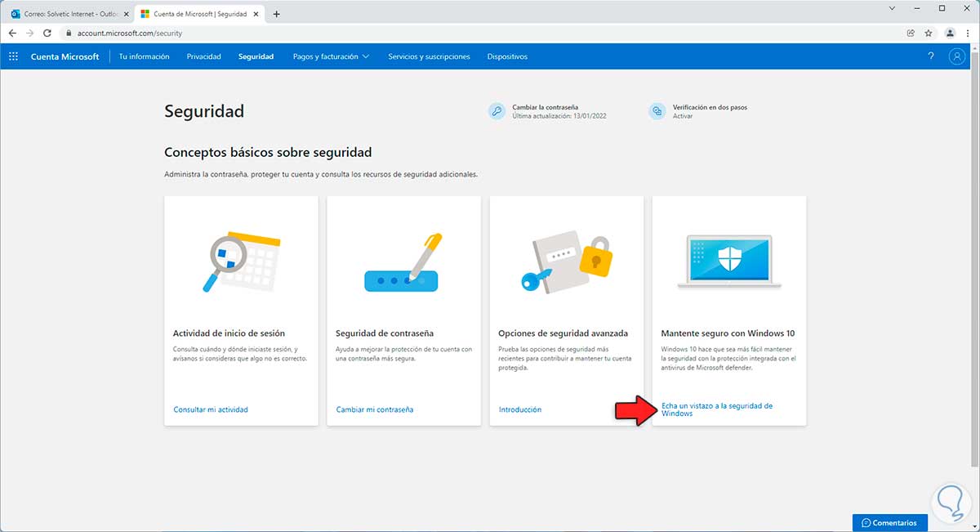The height and width of the screenshot is (532, 980).
Task: Open a new browser tab with plus
Action: coord(276,14)
